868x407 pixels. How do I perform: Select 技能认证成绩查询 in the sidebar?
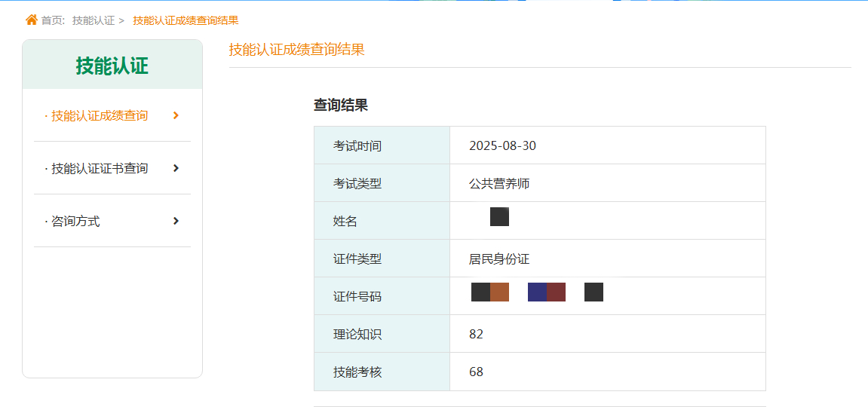click(x=99, y=115)
